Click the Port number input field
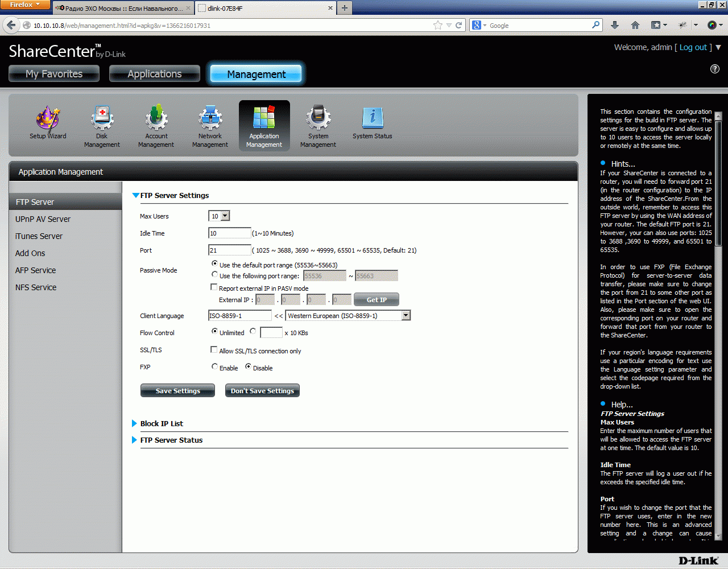Screen dimensions: 728x569 click(x=230, y=250)
